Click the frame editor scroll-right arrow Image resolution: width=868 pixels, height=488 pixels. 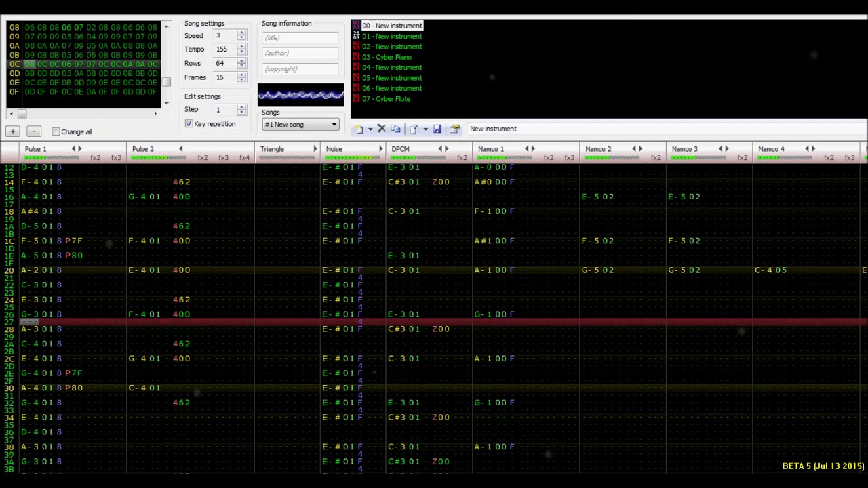coord(156,114)
